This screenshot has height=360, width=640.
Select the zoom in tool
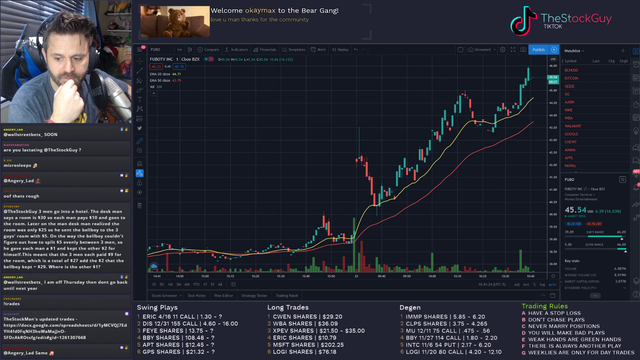pos(140,151)
